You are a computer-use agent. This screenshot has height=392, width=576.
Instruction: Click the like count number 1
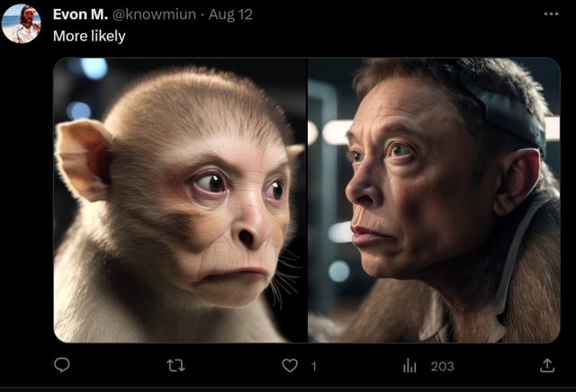(x=314, y=366)
